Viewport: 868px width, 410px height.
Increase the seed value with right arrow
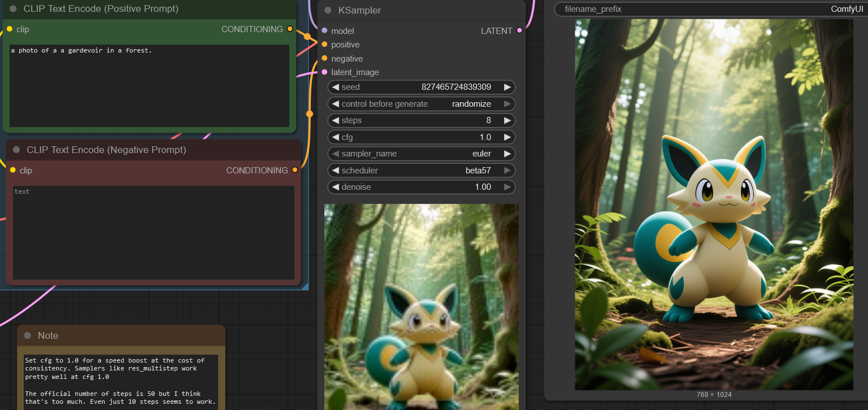pos(507,87)
